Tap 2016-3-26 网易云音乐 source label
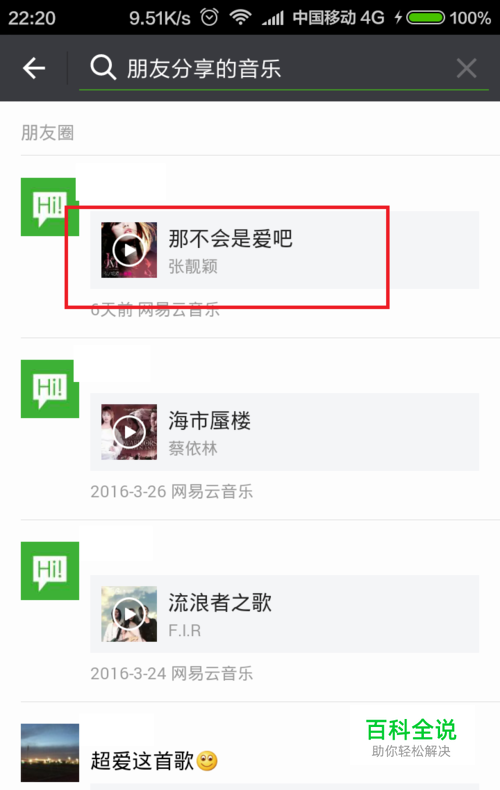This screenshot has height=790, width=500. pos(171,492)
